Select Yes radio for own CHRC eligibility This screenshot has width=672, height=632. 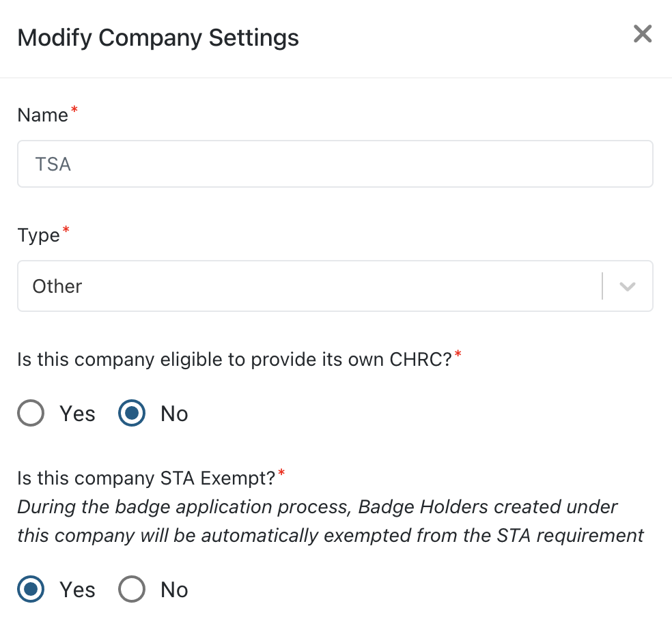tap(31, 413)
